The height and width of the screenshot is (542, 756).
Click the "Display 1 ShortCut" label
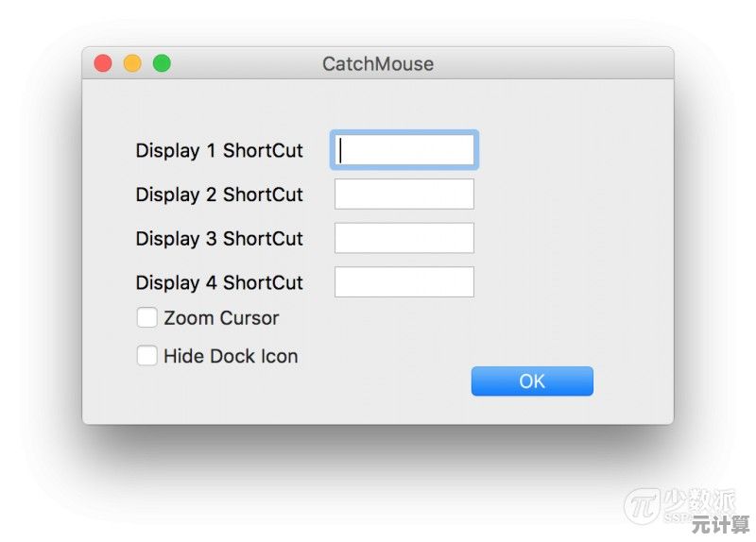(x=219, y=151)
